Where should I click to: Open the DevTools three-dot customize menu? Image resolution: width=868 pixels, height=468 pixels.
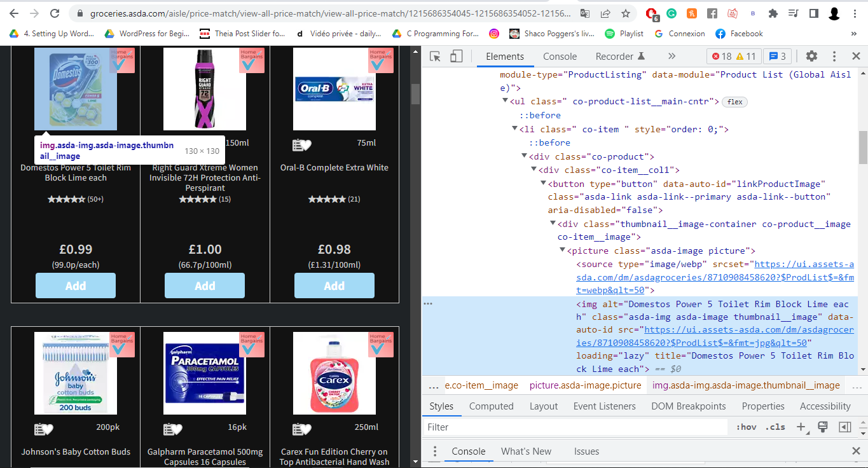[834, 57]
